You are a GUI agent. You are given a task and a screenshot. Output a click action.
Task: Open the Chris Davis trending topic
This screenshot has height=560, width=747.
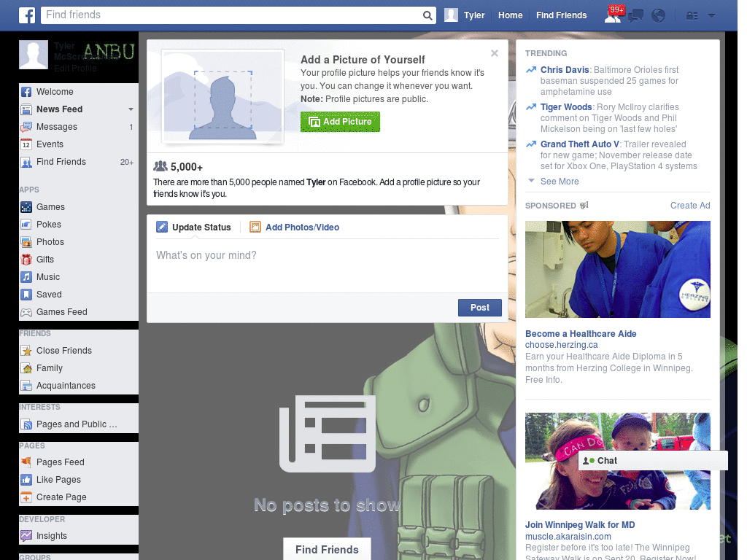[565, 70]
